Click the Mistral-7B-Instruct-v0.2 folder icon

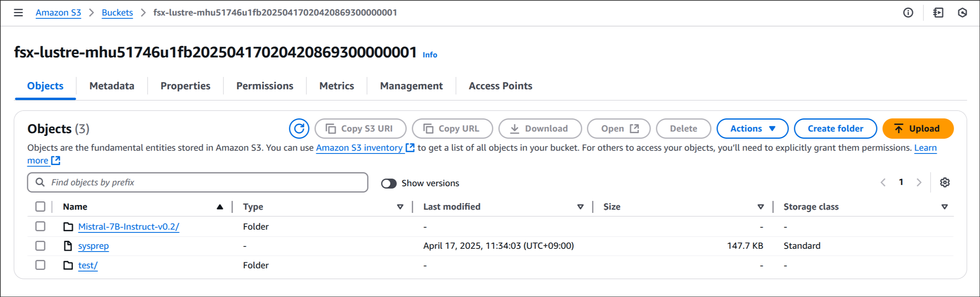68,227
